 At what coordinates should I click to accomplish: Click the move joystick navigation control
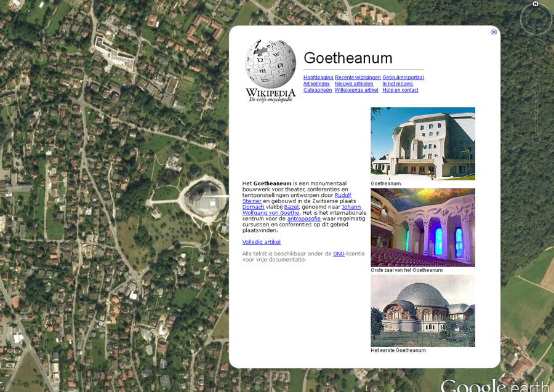pyautogui.click(x=536, y=49)
